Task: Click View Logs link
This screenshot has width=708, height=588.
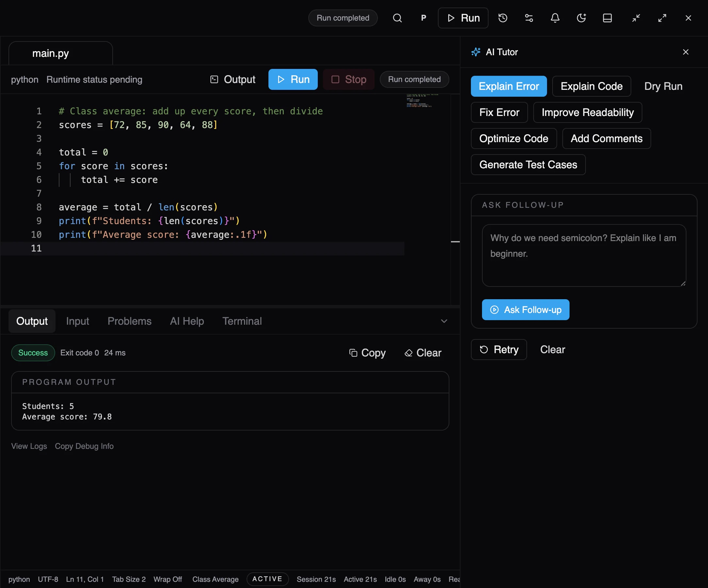Action: coord(29,446)
